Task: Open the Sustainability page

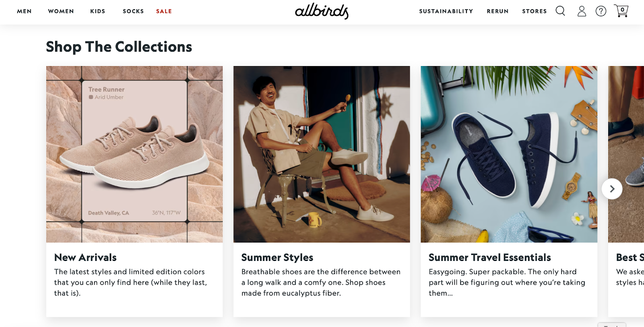Action: [446, 11]
